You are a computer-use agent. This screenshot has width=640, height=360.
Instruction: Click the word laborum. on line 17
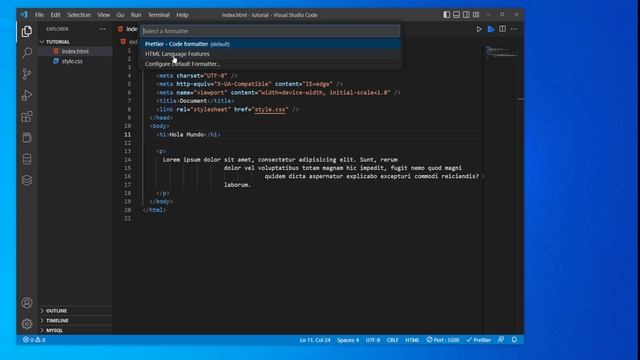coord(237,185)
